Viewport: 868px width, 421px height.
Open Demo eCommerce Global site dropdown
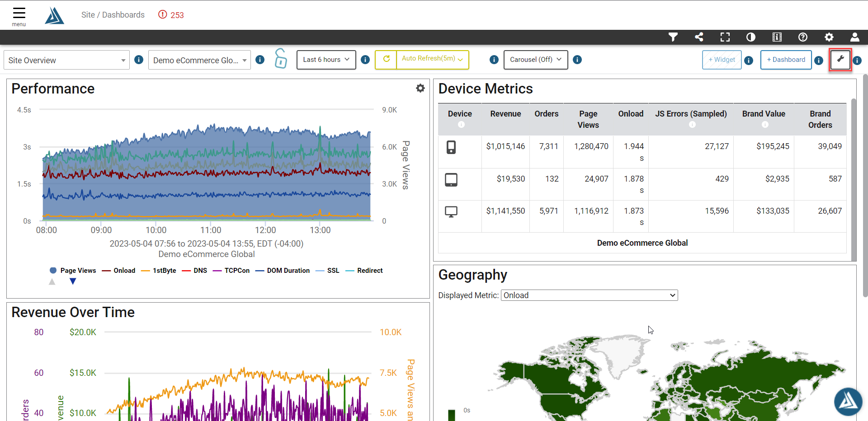coord(199,60)
